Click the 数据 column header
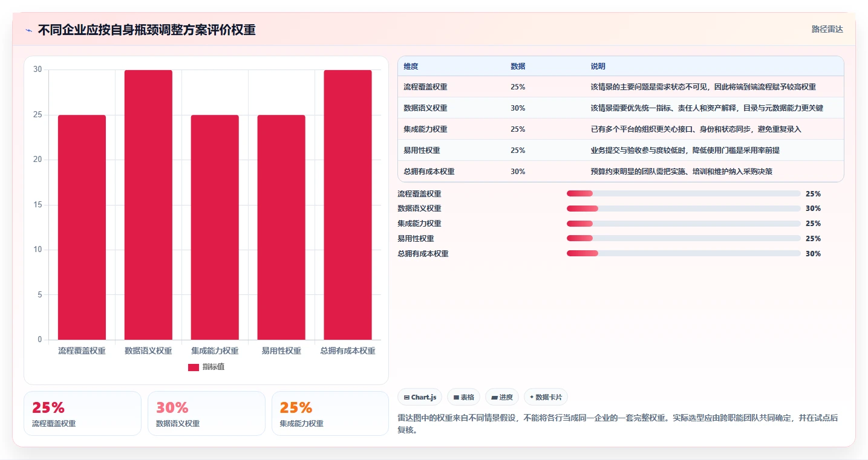 [518, 66]
